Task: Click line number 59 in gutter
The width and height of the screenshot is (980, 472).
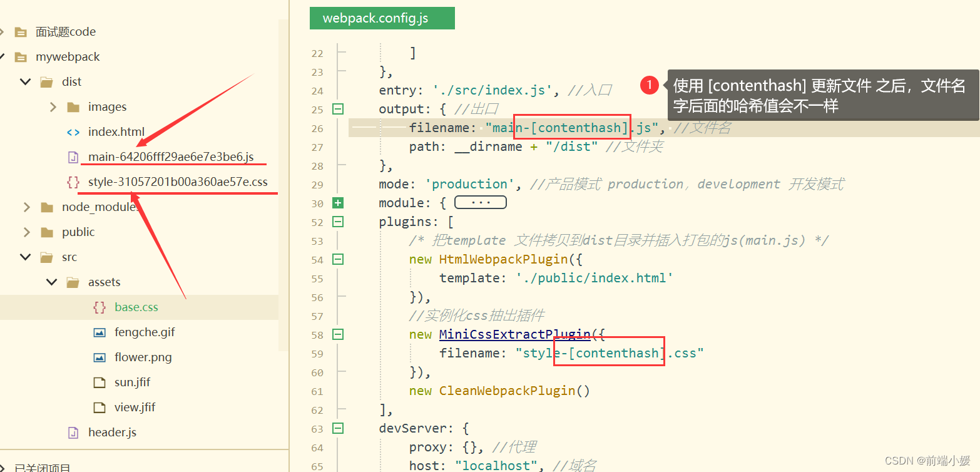Action: (317, 354)
